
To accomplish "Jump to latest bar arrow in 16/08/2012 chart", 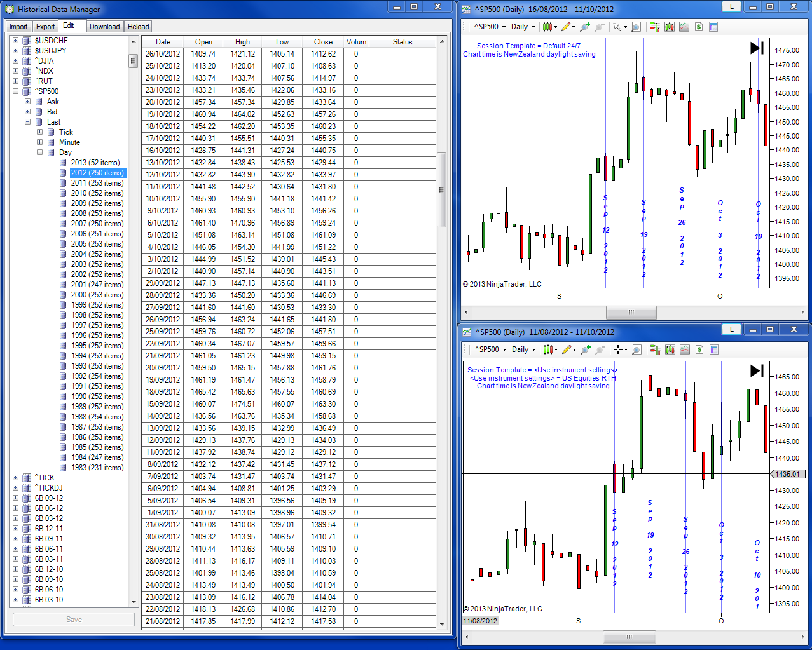I will 757,48.
